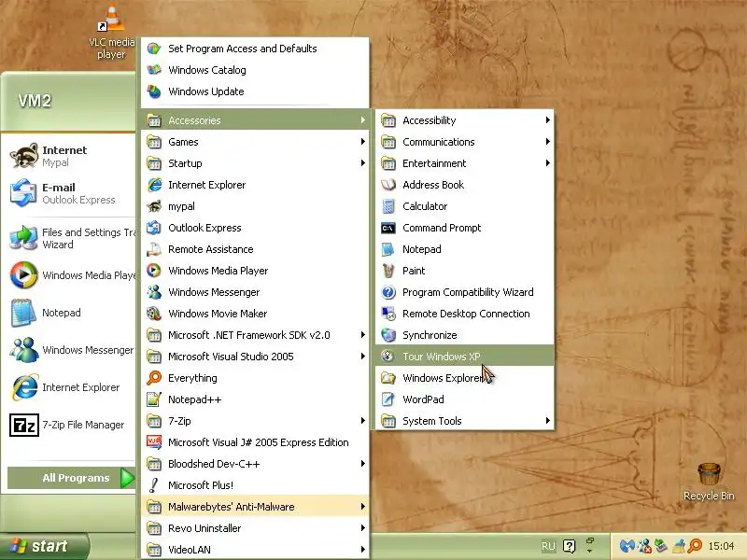Expand the Communications submenu

point(464,142)
